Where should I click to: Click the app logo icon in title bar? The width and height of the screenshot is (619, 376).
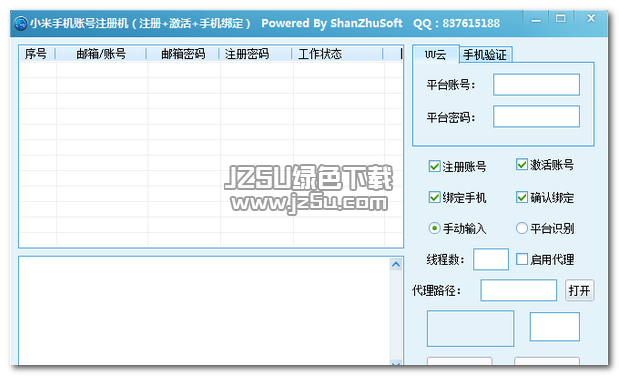pyautogui.click(x=21, y=23)
